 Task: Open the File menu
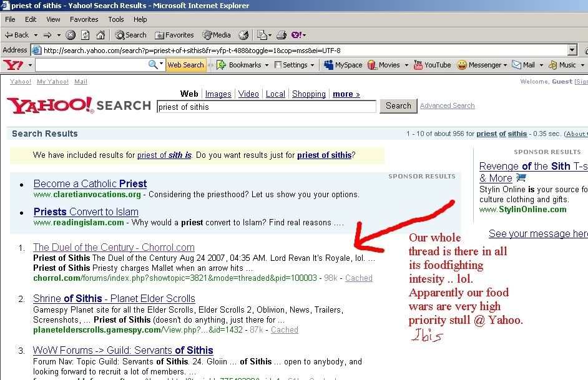[10, 19]
